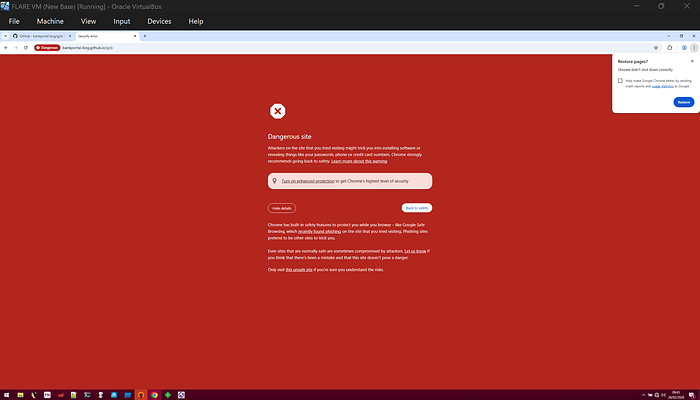Open a new tab with plus icon
The width and height of the screenshot is (700, 400).
pos(145,36)
